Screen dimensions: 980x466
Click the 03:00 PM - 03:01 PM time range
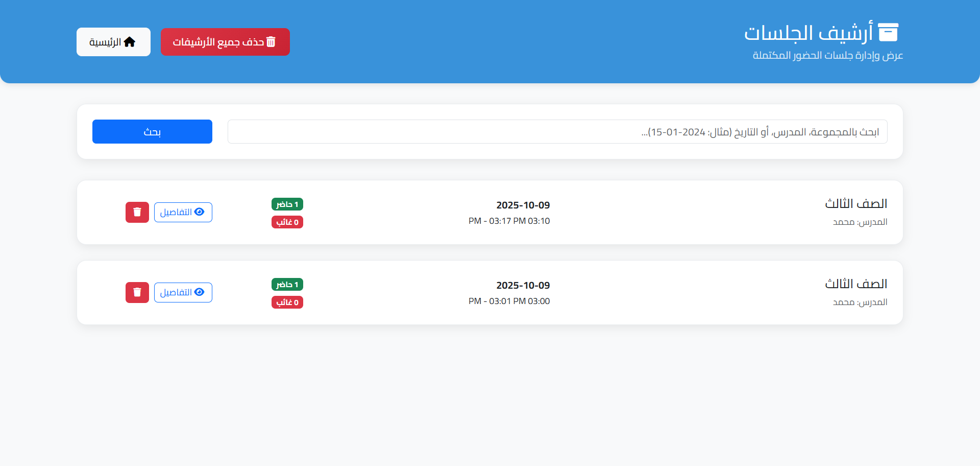[x=509, y=301]
